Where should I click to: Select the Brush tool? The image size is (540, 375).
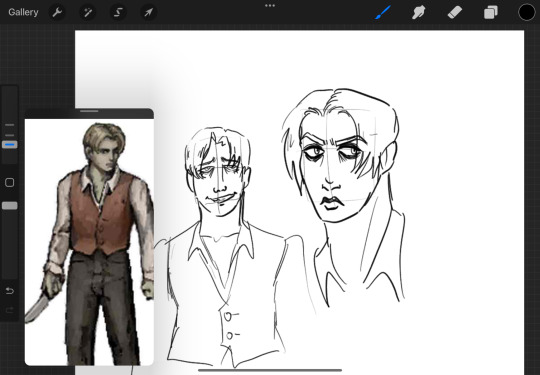(x=383, y=13)
